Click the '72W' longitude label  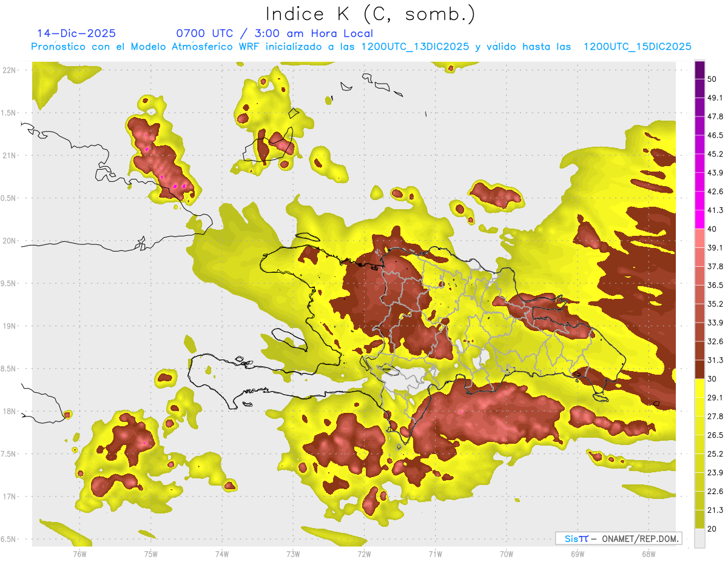point(364,554)
